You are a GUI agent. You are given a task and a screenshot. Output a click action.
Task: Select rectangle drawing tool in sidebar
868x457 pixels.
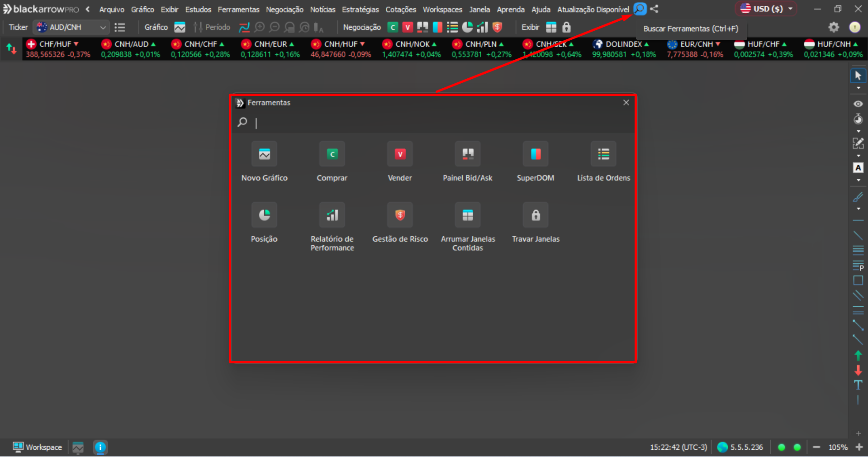click(x=858, y=281)
